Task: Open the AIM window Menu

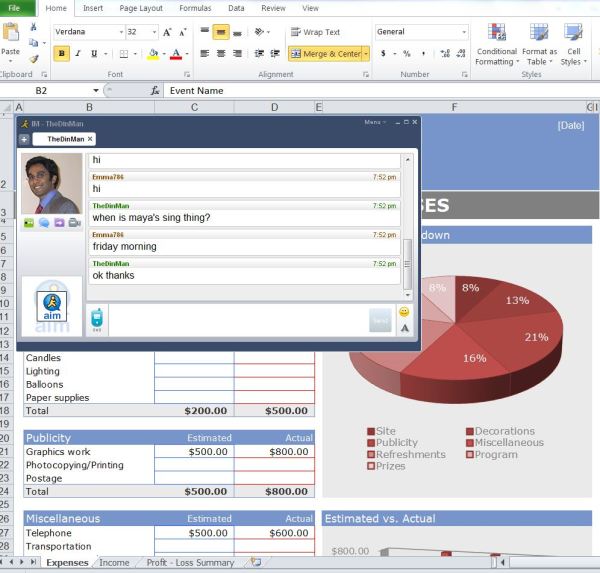Action: (373, 122)
